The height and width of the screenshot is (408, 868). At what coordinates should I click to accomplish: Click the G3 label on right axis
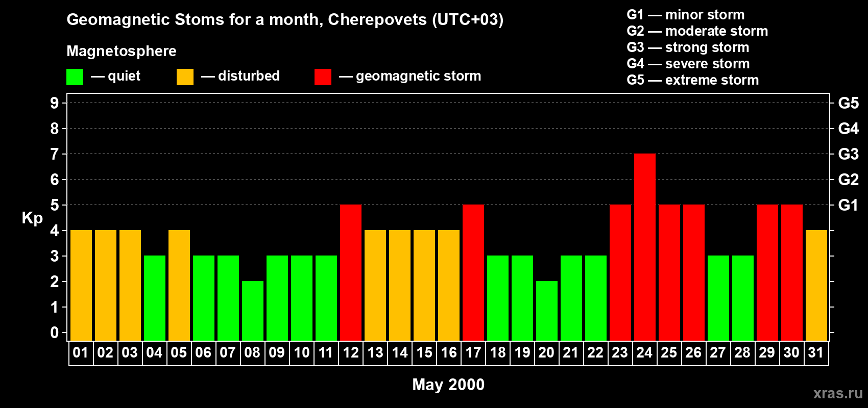(849, 154)
